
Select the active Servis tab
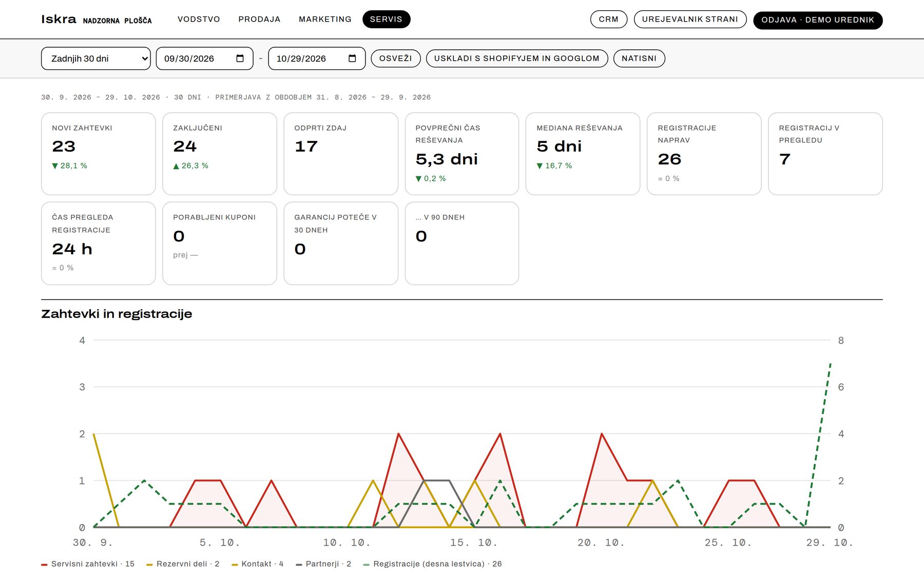(386, 20)
